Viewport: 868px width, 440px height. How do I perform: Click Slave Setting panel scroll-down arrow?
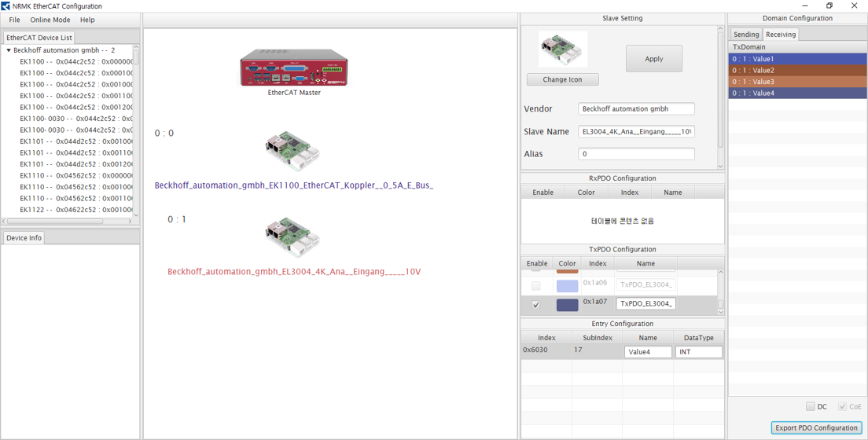pos(720,166)
